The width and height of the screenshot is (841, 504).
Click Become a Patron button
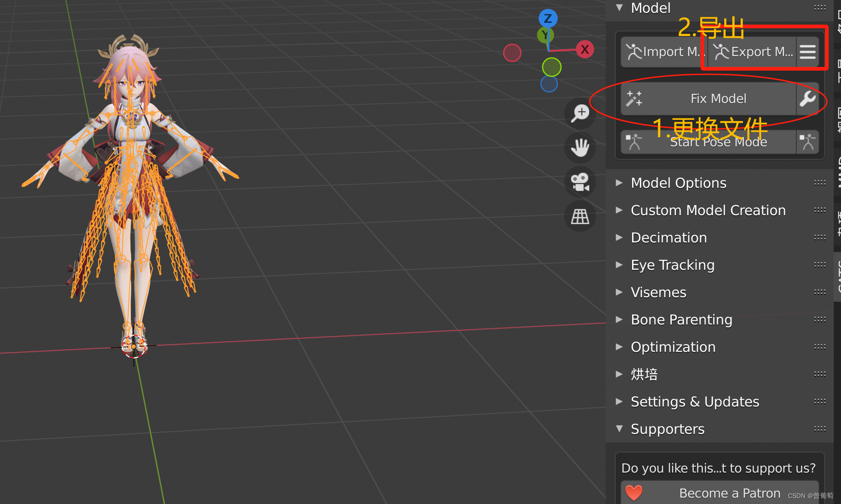pyautogui.click(x=720, y=493)
